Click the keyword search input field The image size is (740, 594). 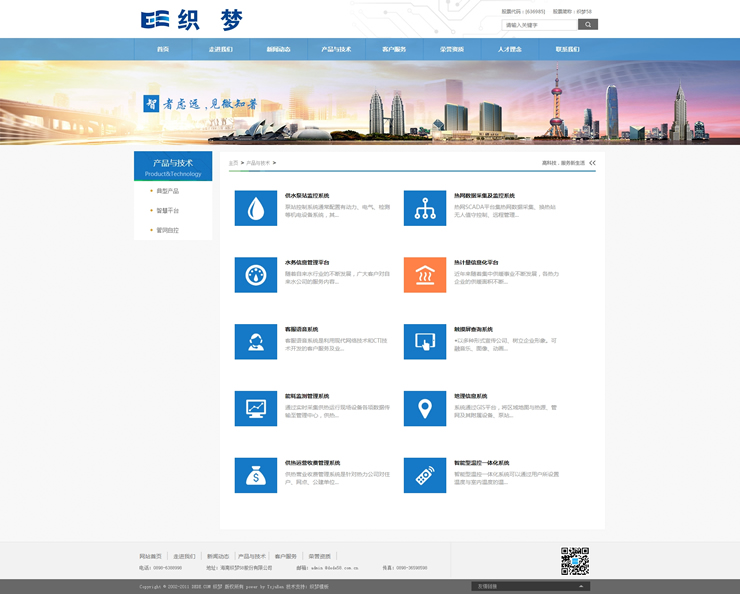(x=539, y=24)
